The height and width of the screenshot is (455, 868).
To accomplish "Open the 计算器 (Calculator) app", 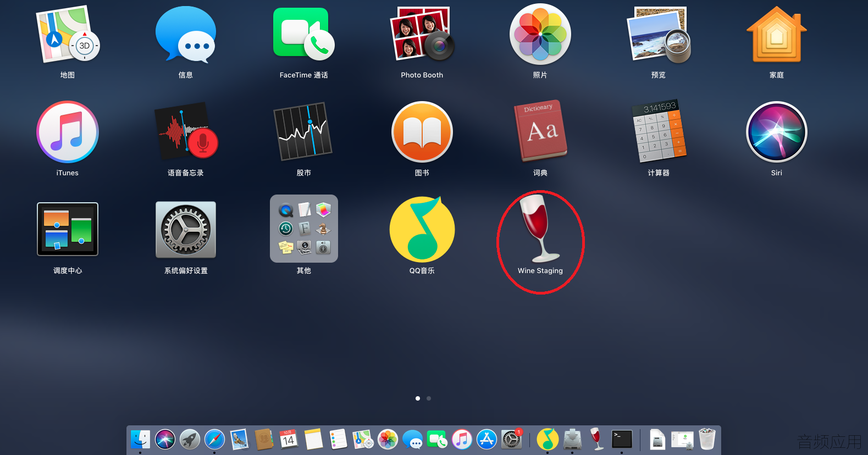I will 659,131.
